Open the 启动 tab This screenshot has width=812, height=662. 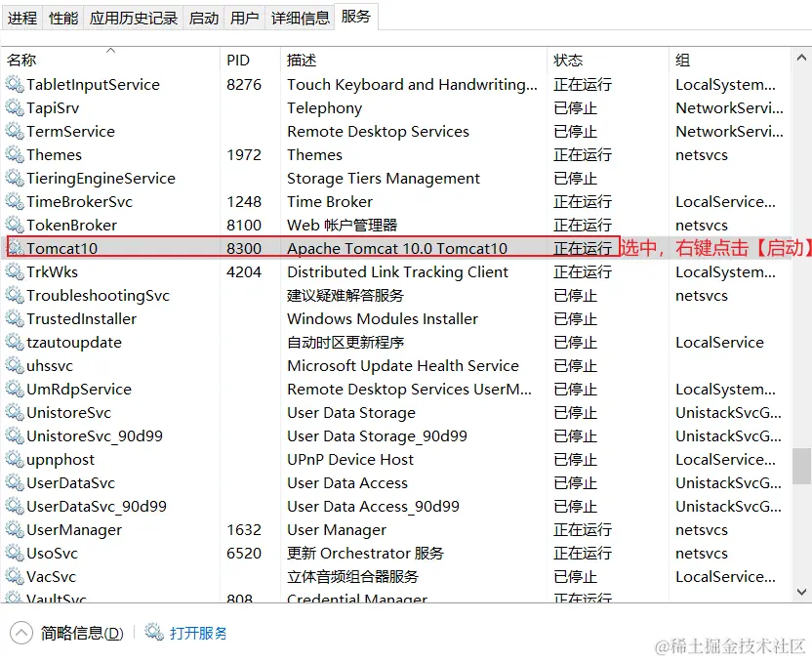(204, 19)
